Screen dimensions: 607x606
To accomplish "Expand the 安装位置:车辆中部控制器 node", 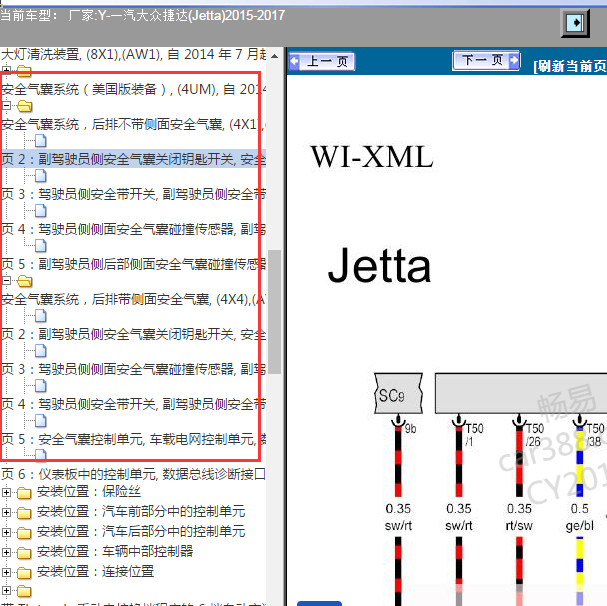I will click(6, 552).
